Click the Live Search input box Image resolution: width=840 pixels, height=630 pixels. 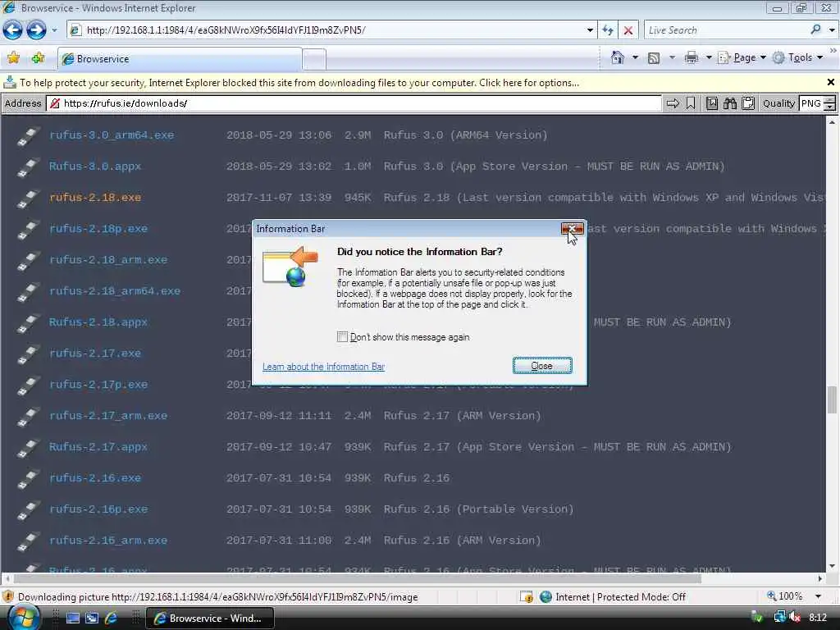click(x=726, y=30)
